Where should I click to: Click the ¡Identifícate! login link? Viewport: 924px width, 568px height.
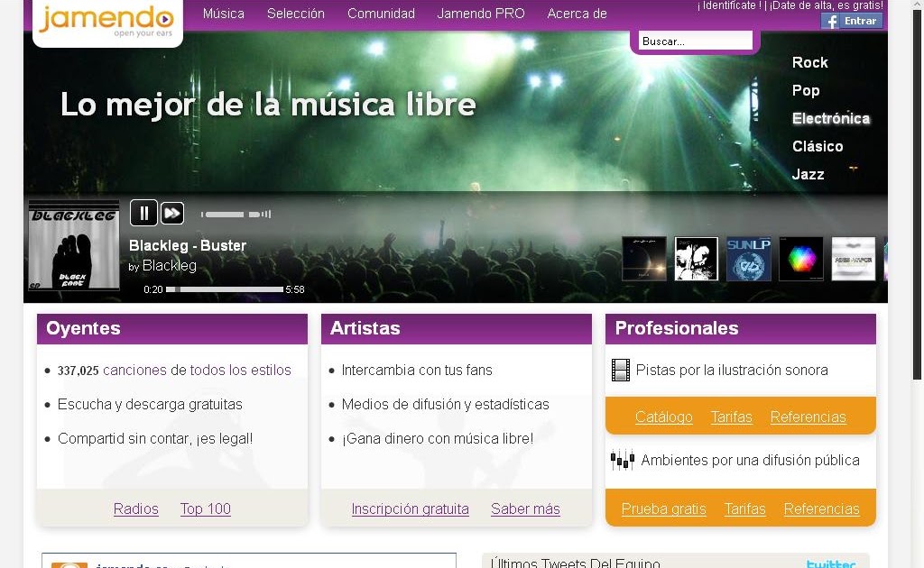[729, 6]
